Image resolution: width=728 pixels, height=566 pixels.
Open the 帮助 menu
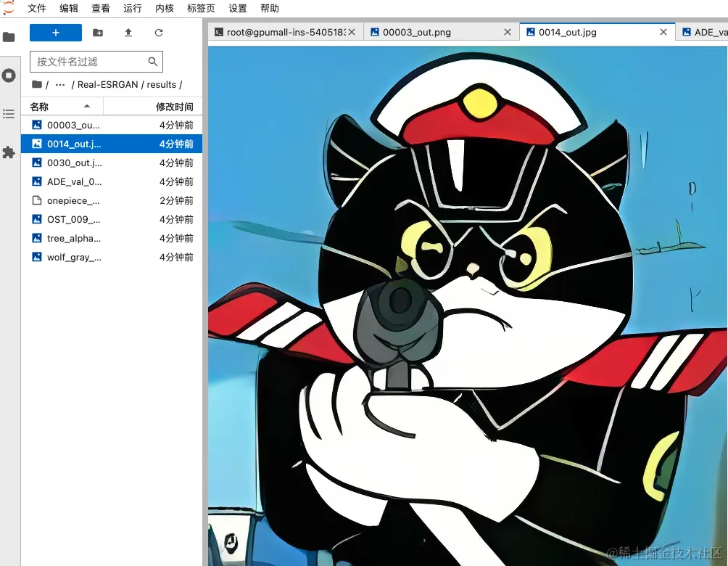(x=270, y=9)
